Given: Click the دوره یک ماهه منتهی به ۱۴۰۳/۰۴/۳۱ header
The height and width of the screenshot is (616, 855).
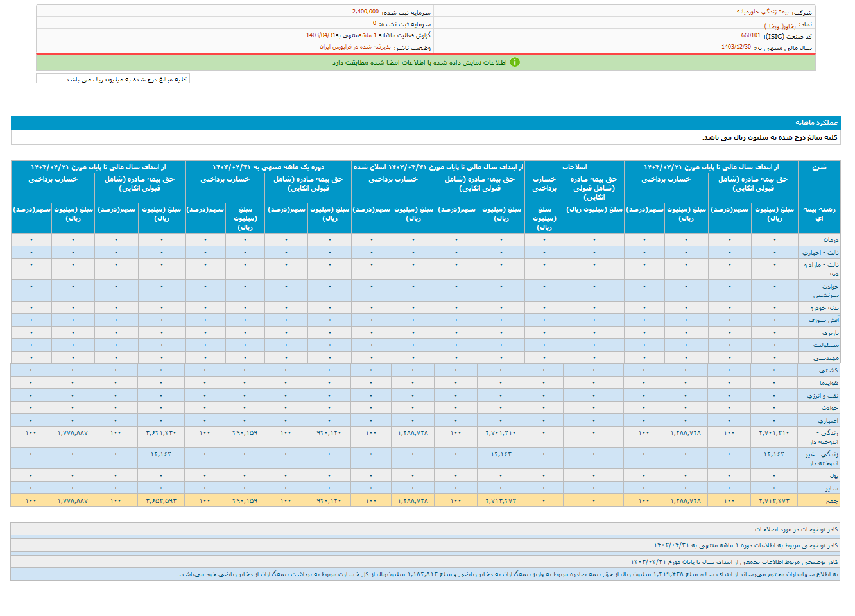Looking at the screenshot, I should click(x=268, y=167).
